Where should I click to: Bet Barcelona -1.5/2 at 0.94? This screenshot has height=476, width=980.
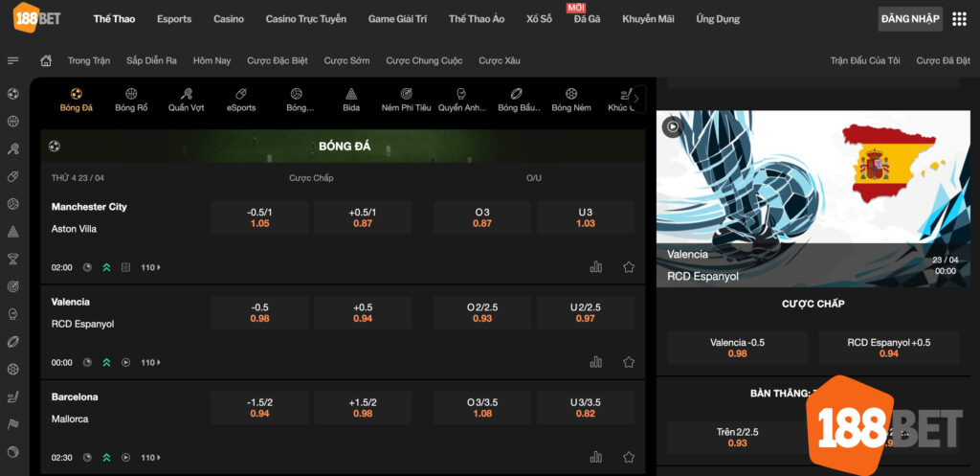[x=259, y=408]
